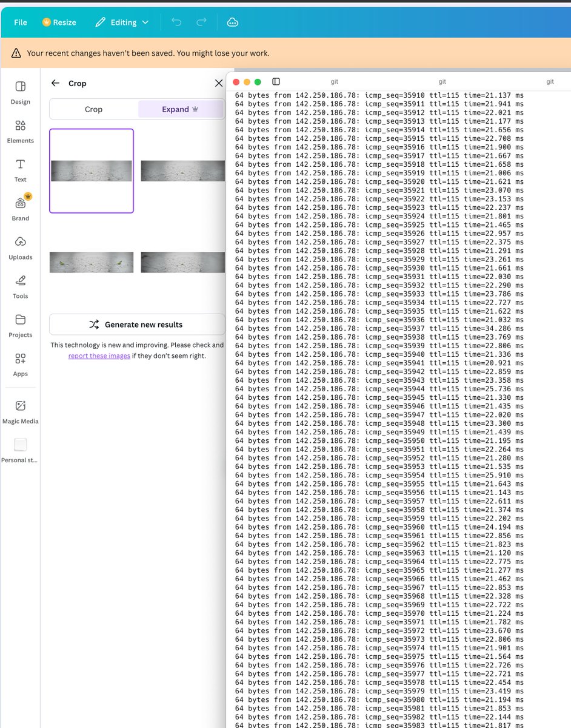Click the report these images link
The height and width of the screenshot is (728, 571).
(x=99, y=356)
